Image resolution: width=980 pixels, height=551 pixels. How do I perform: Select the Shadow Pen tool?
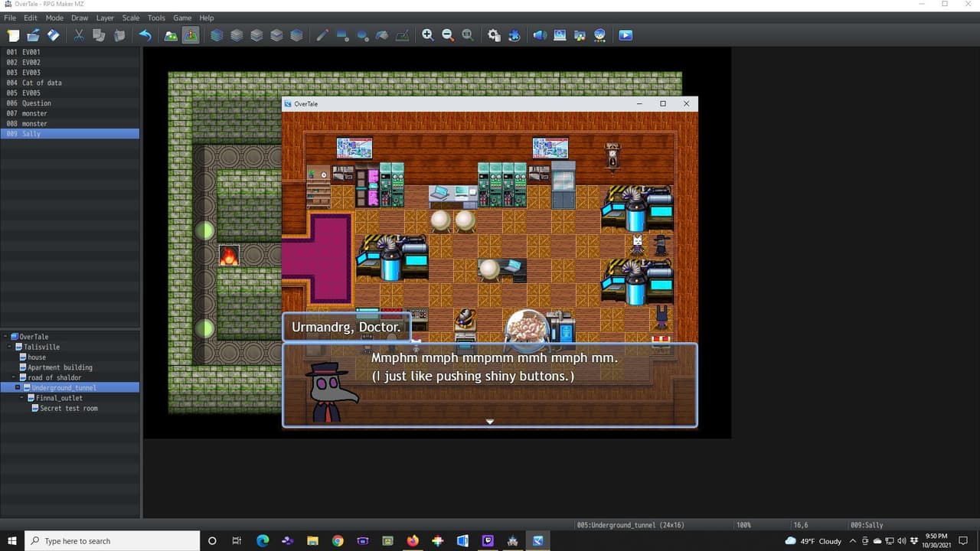pyautogui.click(x=402, y=35)
